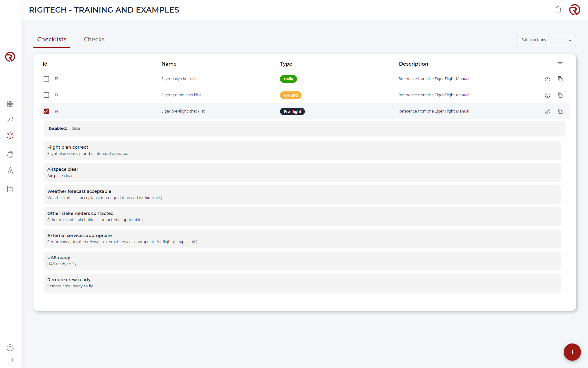
Task: Sort by the Id column header
Action: (45, 64)
